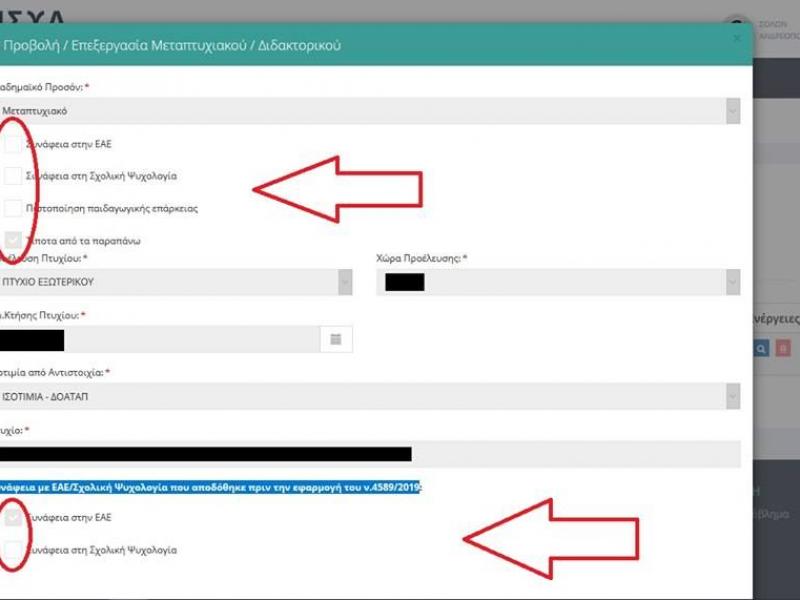
Task: Expand the Χώρα Προέλευσης dropdown
Action: pyautogui.click(x=558, y=282)
